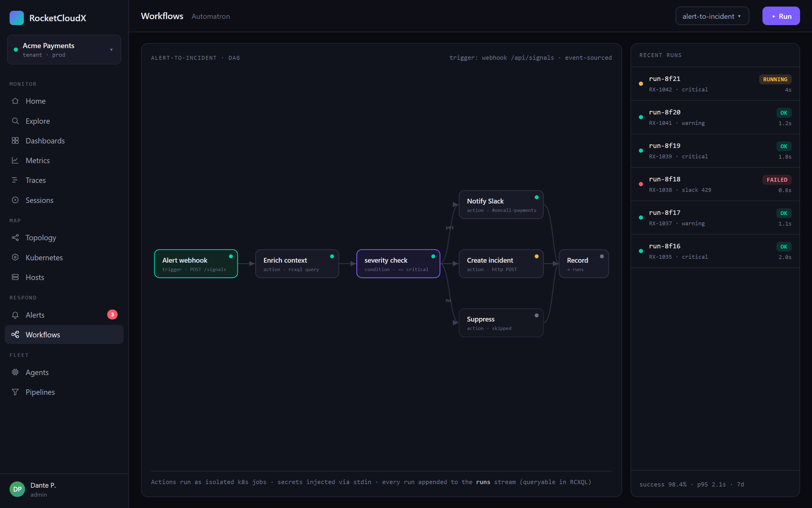
Task: Click the Metrics chart icon
Action: point(15,160)
